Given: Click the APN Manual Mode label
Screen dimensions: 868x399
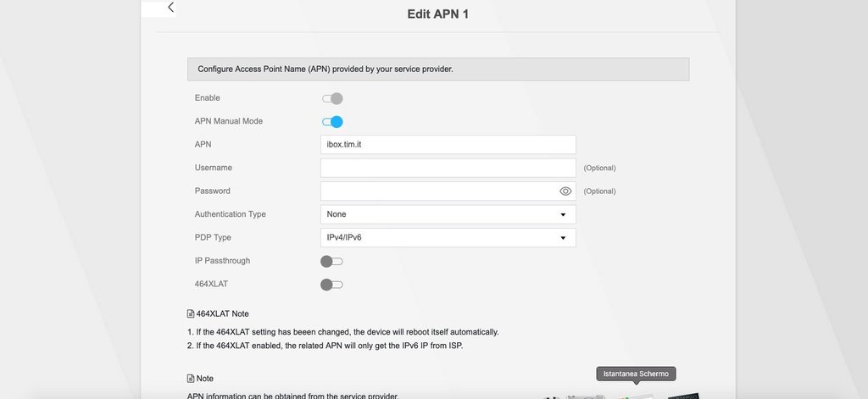Looking at the screenshot, I should coord(229,121).
